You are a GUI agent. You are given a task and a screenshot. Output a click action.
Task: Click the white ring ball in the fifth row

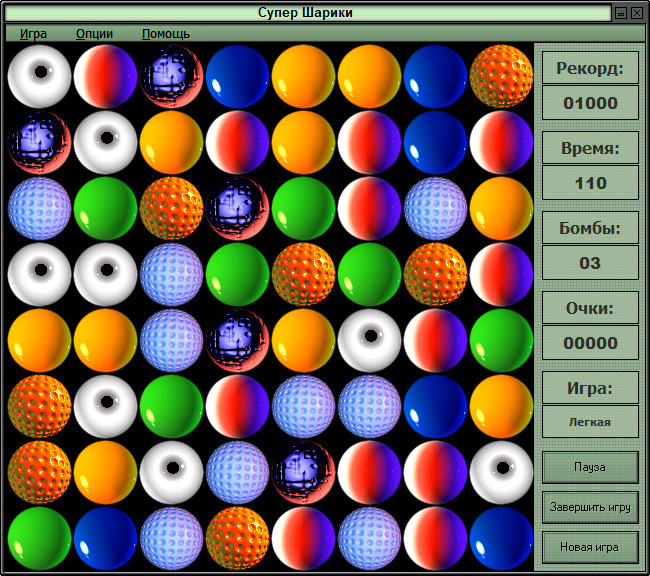(369, 340)
